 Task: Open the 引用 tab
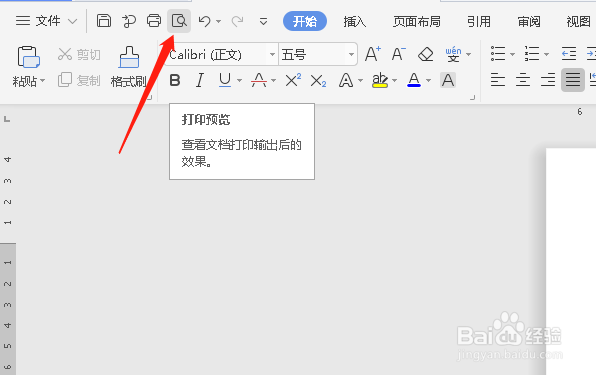479,21
